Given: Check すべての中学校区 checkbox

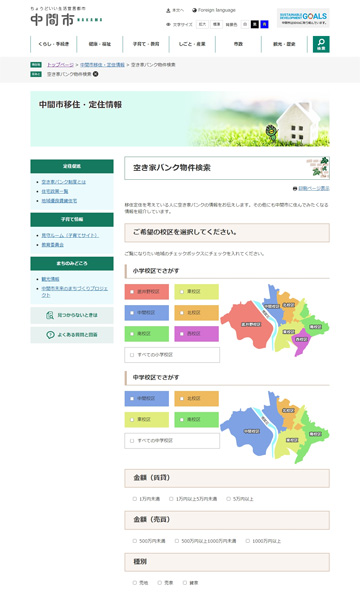Looking at the screenshot, I should pyautogui.click(x=132, y=441).
